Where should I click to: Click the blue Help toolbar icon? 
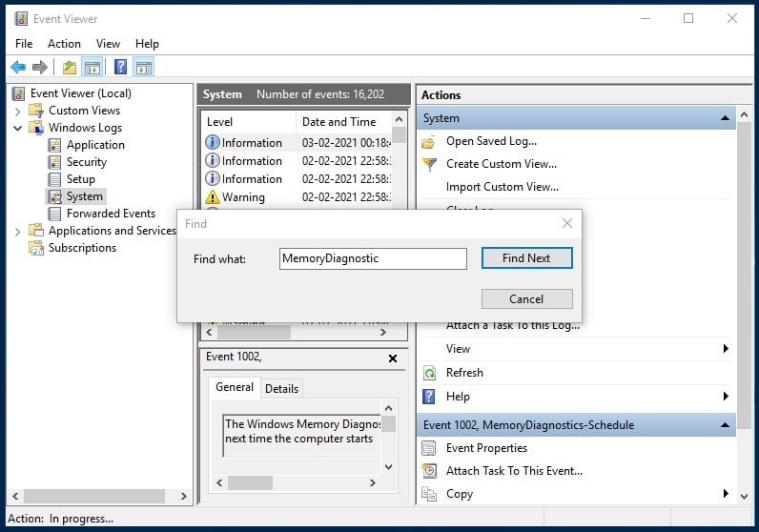pos(120,67)
